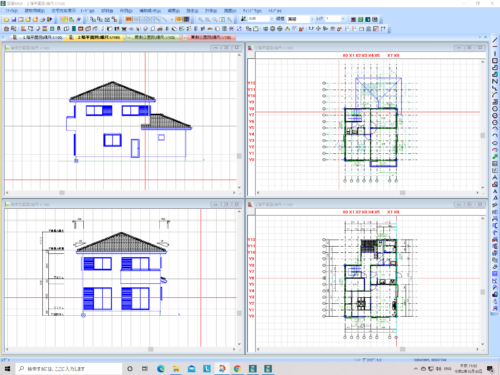Screen dimensions: 500x375
Task: Click the first magnifier zoom icon
Action: coord(201,19)
